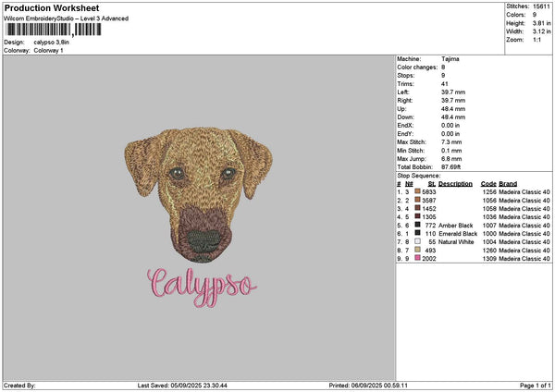Click the color swatch for thread code 1256

point(418,191)
